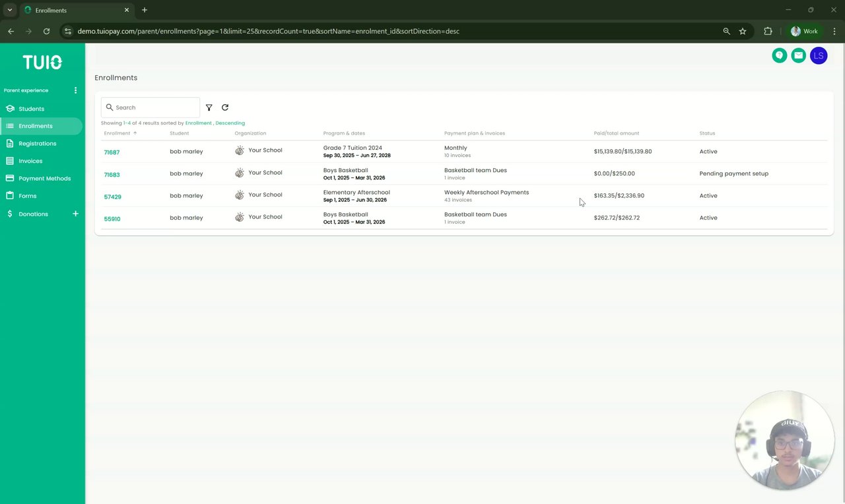The image size is (845, 504).
Task: Click amount '$163.35/$2,336.90'
Action: 619,195
